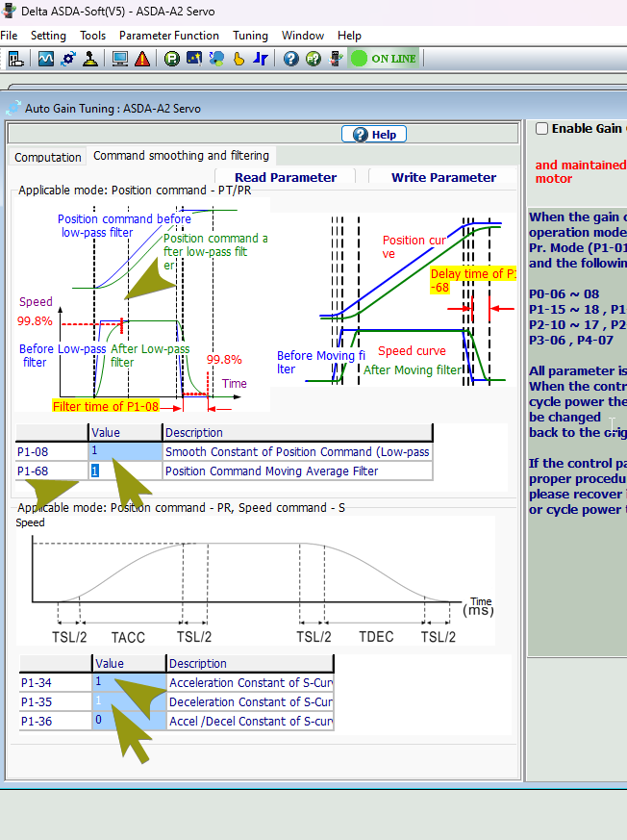Click the blue step waveform toolbar icon
The image size is (627, 840).
261,59
